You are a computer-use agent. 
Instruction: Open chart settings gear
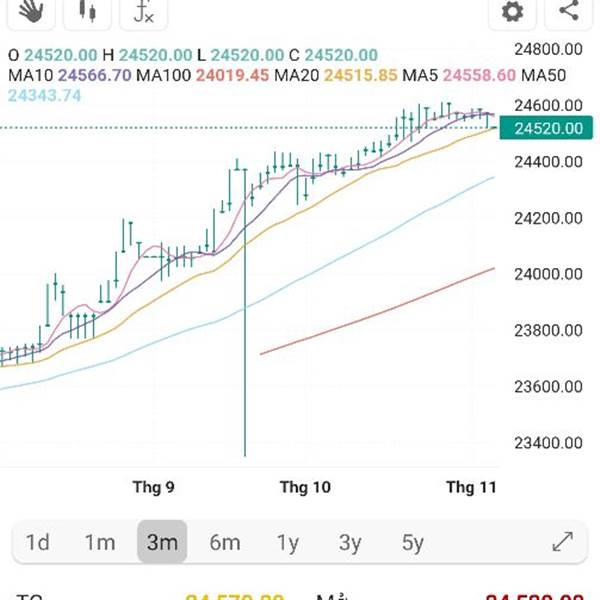click(x=512, y=11)
